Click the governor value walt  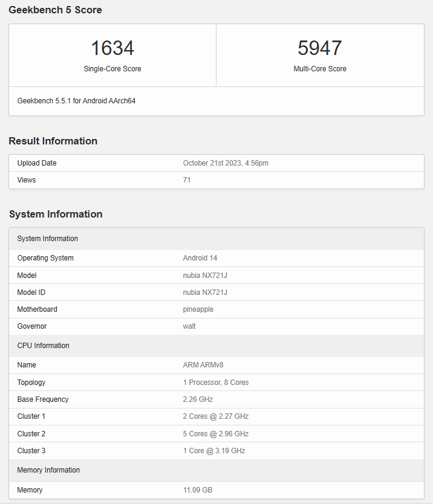point(190,326)
